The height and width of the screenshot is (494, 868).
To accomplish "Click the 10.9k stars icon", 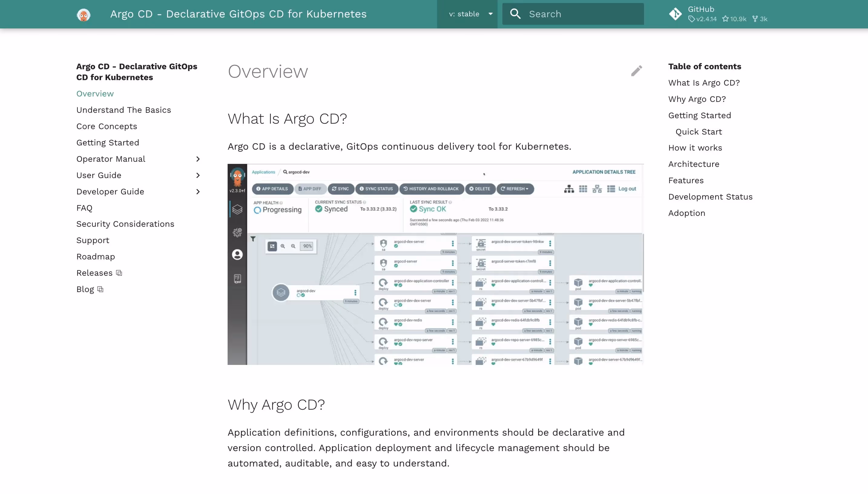I will click(725, 19).
